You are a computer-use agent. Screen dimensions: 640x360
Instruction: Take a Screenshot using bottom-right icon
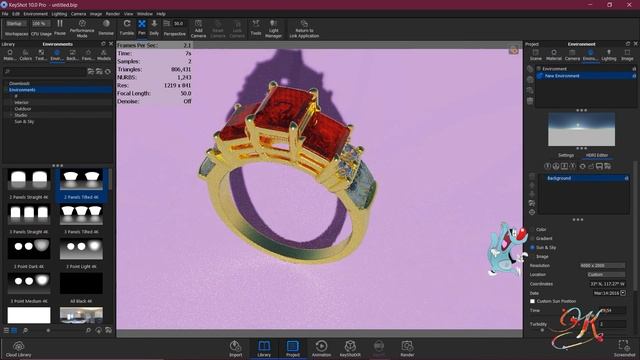624,349
